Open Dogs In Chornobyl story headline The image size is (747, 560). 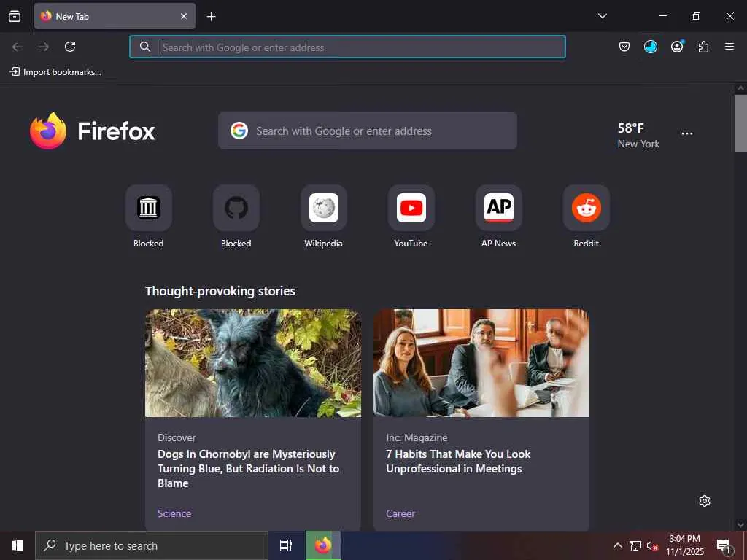click(x=248, y=469)
